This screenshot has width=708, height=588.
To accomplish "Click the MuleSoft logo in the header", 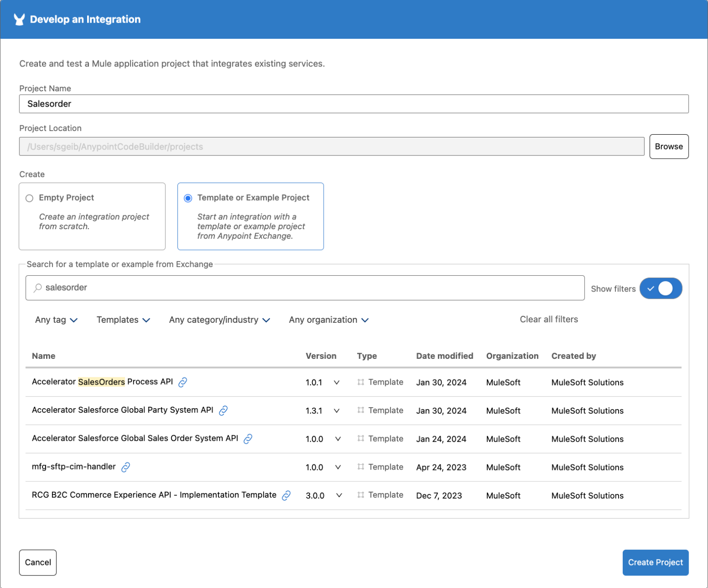I will tap(18, 19).
